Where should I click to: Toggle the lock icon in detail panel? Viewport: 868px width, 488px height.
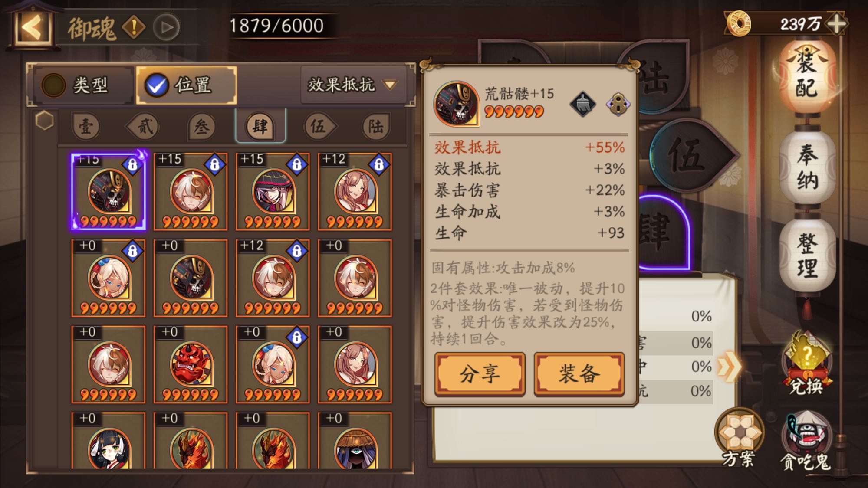pos(618,105)
